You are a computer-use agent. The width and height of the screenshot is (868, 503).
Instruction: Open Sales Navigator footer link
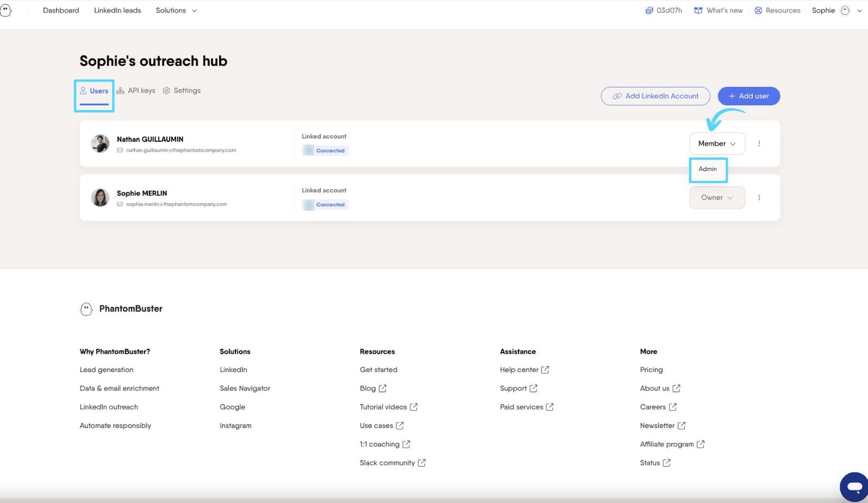(x=245, y=388)
